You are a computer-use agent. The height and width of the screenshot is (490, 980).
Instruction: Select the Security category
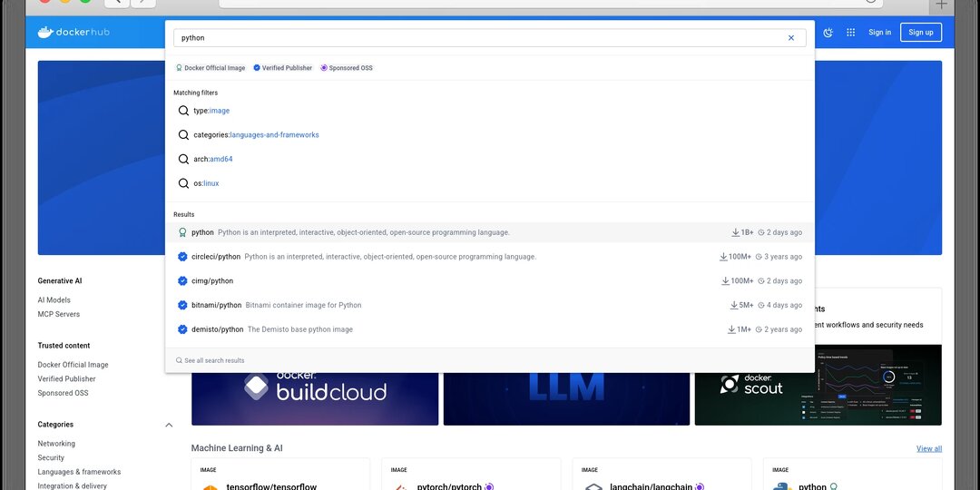(51, 458)
